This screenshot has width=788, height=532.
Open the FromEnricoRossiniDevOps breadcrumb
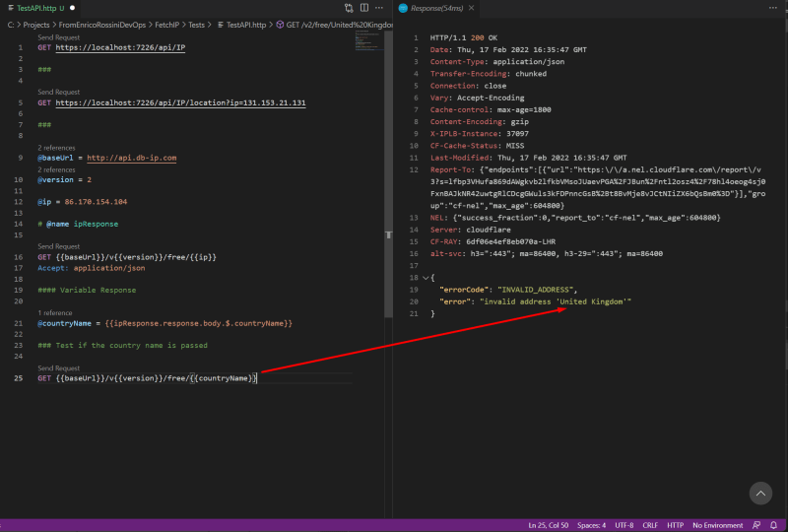click(x=102, y=25)
